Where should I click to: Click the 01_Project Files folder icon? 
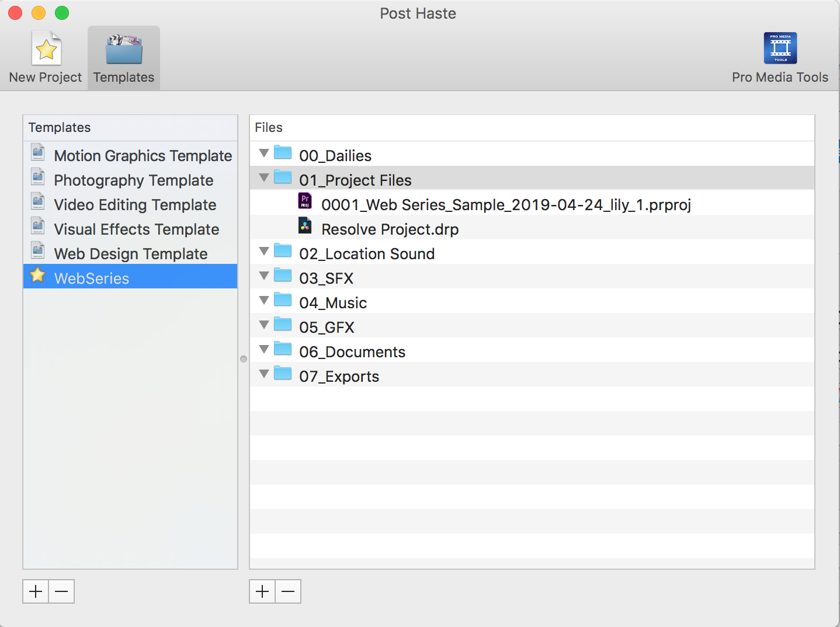283,177
